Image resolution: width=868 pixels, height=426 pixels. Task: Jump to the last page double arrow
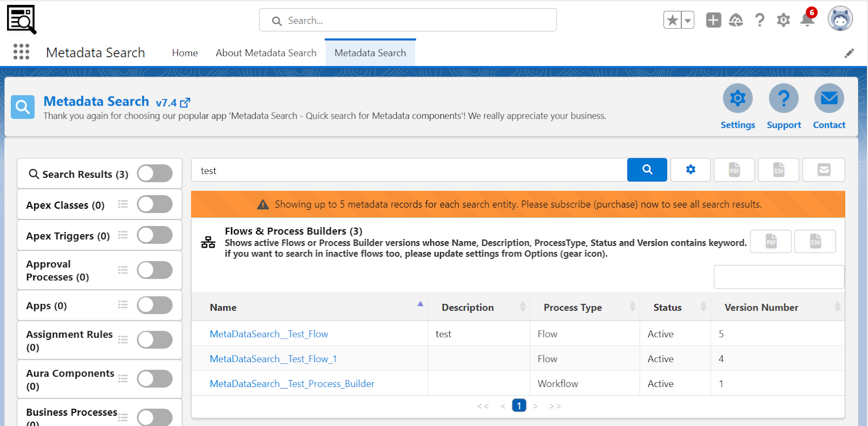(x=555, y=406)
